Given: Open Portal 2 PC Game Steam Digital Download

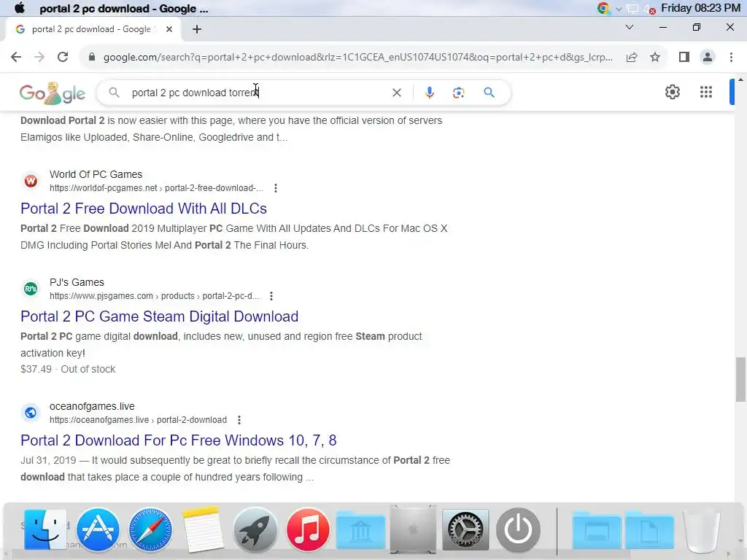Looking at the screenshot, I should (159, 316).
